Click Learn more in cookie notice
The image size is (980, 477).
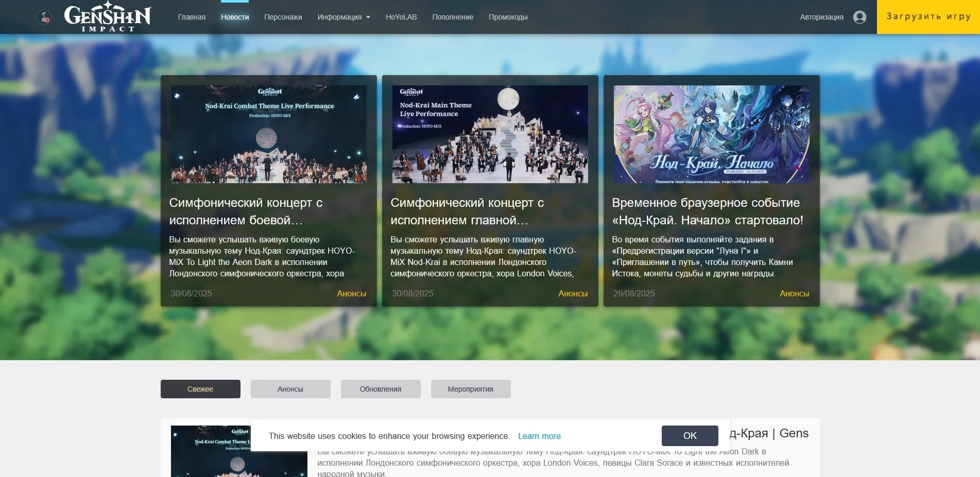click(539, 436)
